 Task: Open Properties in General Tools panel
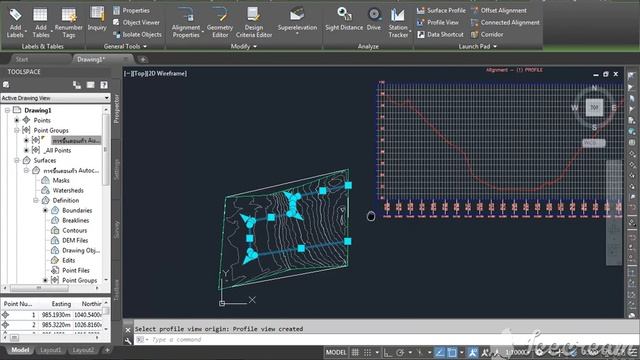coord(131,10)
